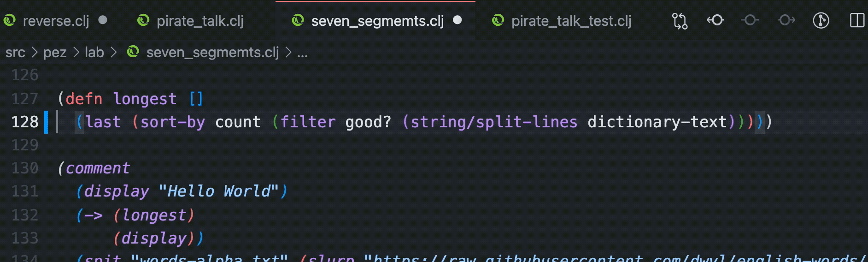Switch to the pirate_talk.clj tab

200,21
